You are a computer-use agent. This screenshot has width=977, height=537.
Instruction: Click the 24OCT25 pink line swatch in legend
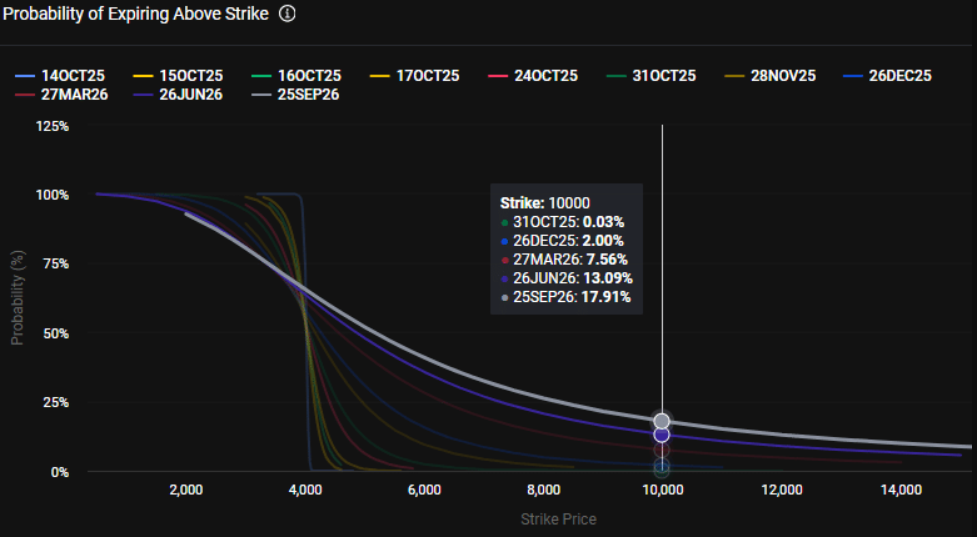498,76
